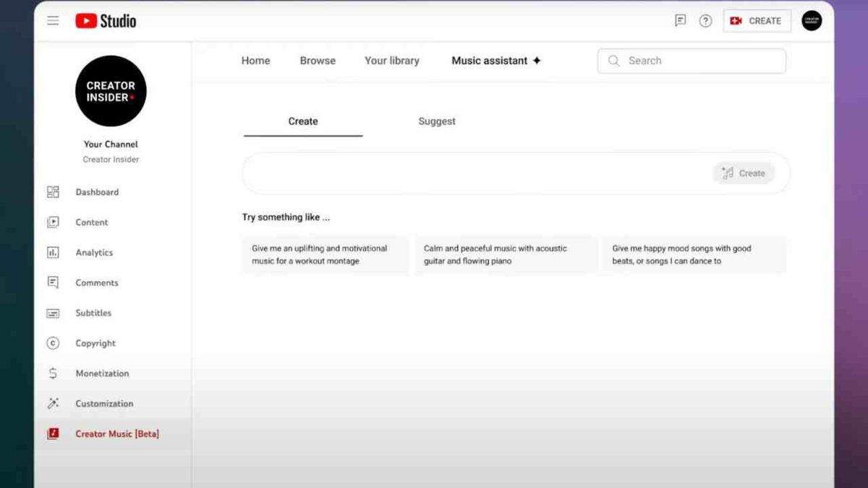The width and height of the screenshot is (868, 488).
Task: Switch to the Suggest tab
Action: pyautogui.click(x=437, y=121)
